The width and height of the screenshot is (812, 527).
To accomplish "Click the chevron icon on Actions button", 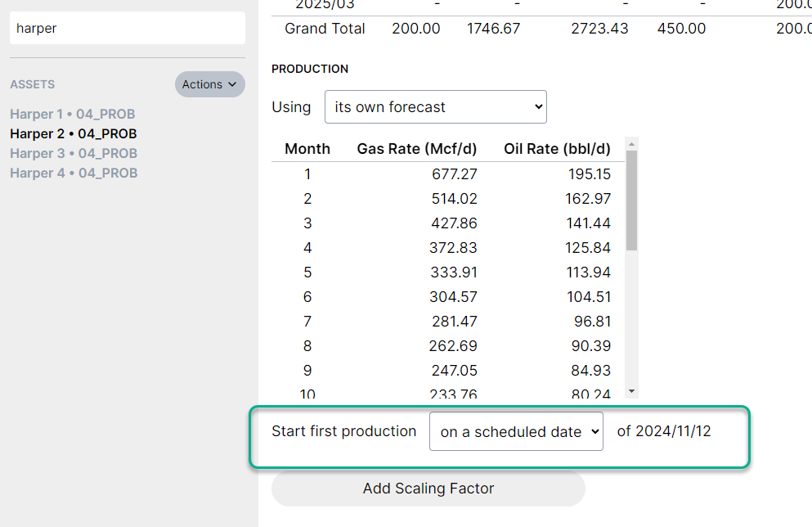I will (x=232, y=84).
